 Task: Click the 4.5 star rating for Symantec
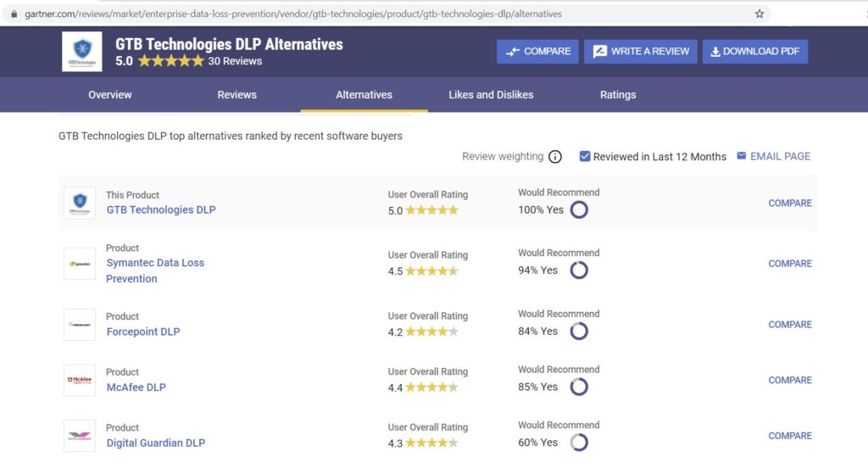[431, 271]
